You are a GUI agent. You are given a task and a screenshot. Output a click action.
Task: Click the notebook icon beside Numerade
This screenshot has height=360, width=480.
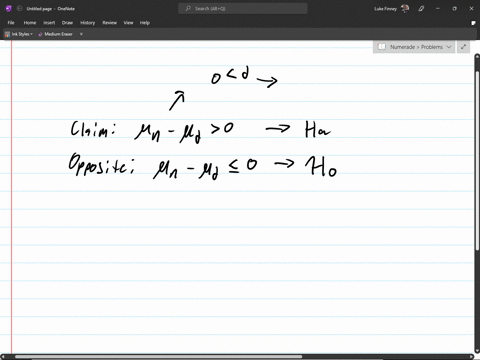(x=382, y=47)
